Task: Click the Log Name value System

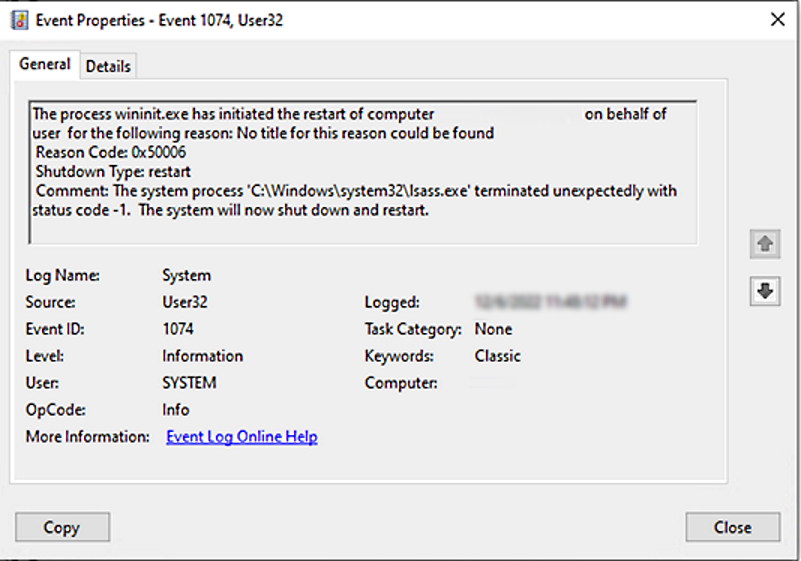Action: click(186, 275)
